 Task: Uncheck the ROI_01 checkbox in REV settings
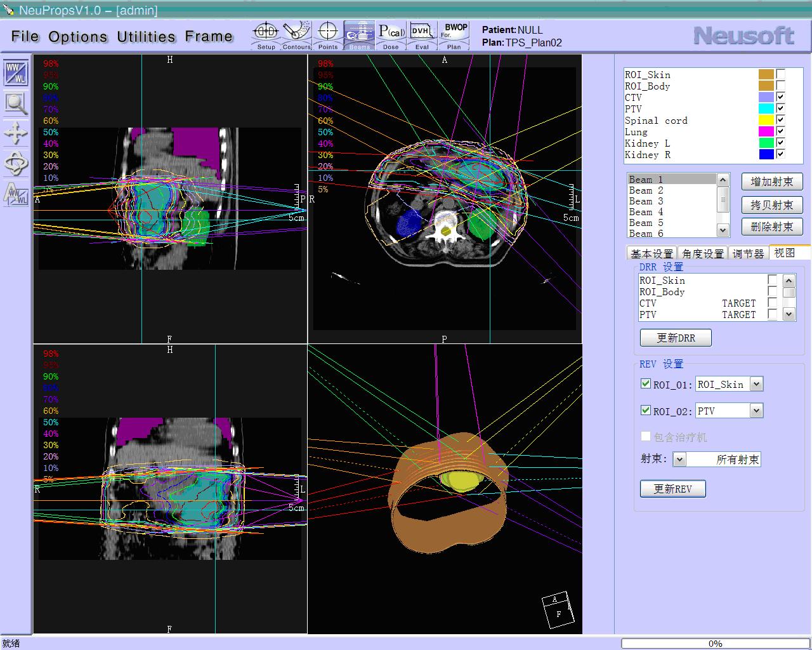coord(646,383)
